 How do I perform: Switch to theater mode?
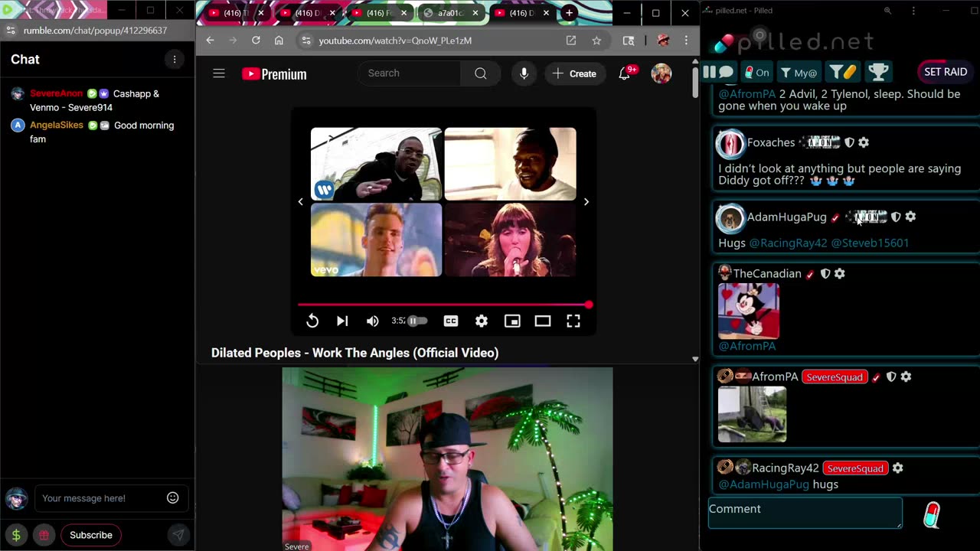pos(543,321)
